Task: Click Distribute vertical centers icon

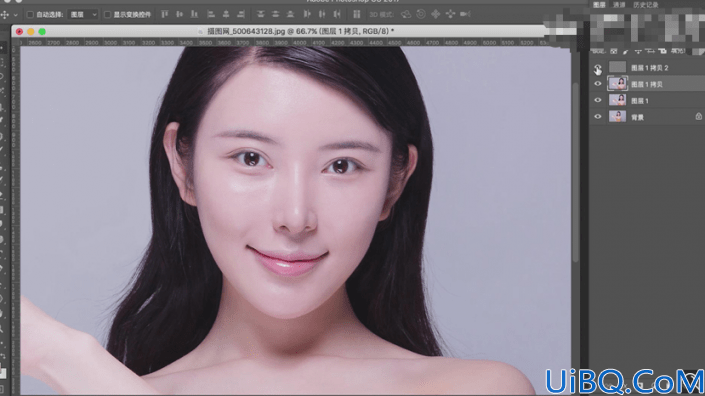Action: (275, 14)
